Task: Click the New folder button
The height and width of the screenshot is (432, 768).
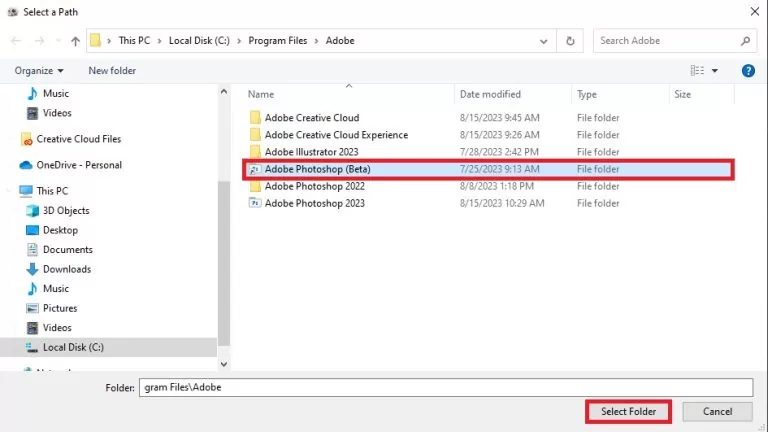Action: point(112,71)
